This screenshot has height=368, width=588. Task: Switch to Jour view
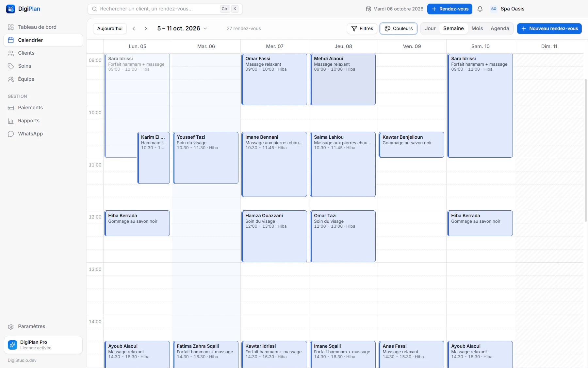(x=430, y=28)
